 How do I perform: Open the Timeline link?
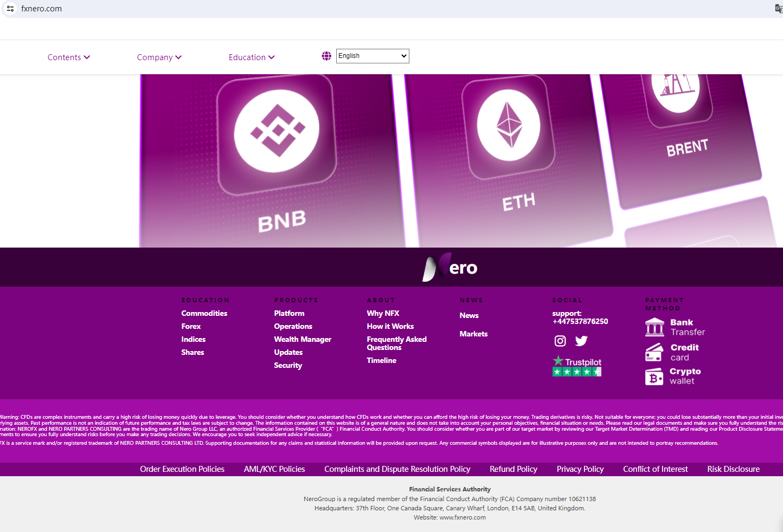tap(382, 360)
